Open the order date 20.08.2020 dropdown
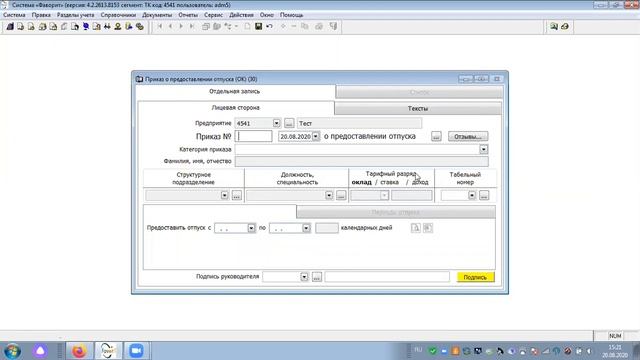The image size is (640, 360). tap(316, 136)
